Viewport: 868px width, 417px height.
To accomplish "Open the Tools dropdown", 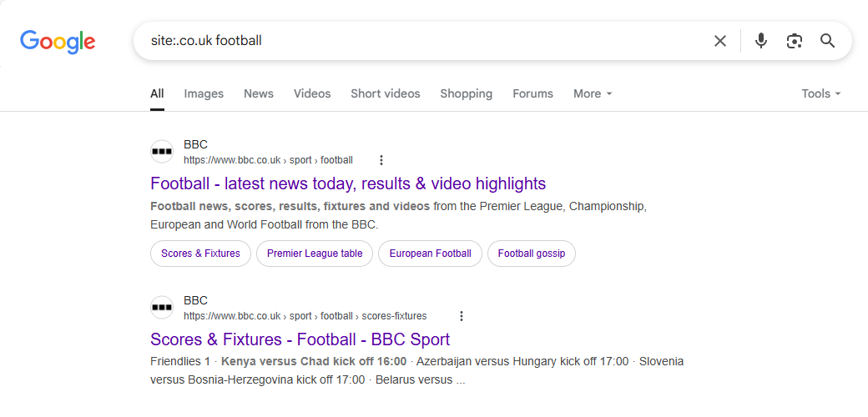I will coord(820,93).
